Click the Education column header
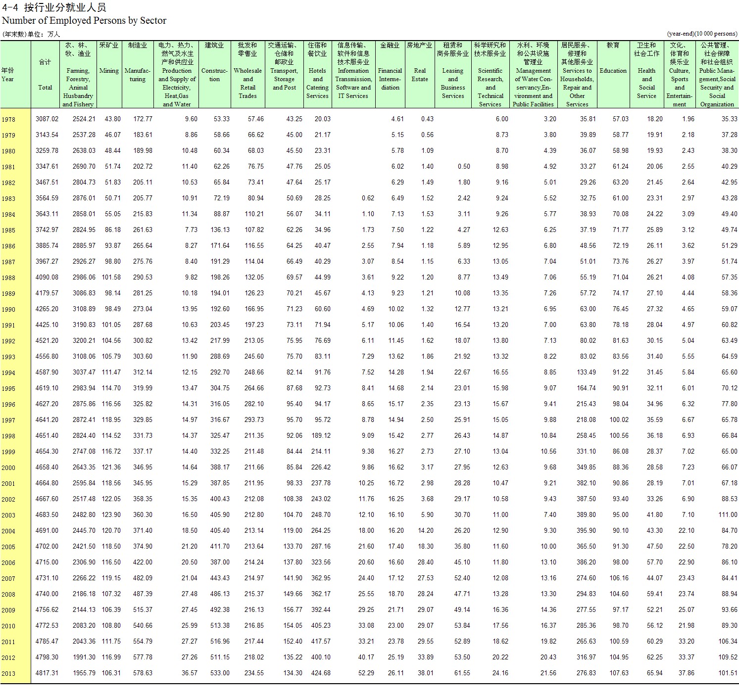 tap(613, 75)
